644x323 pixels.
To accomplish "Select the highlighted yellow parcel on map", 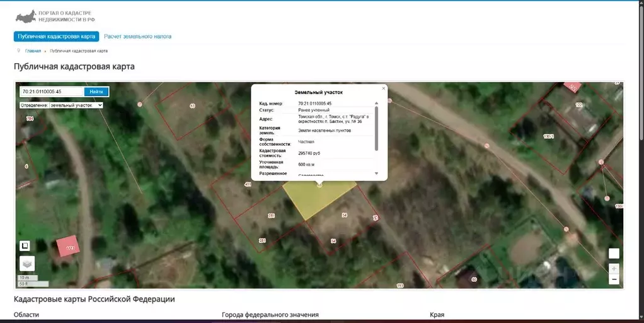I will click(316, 197).
